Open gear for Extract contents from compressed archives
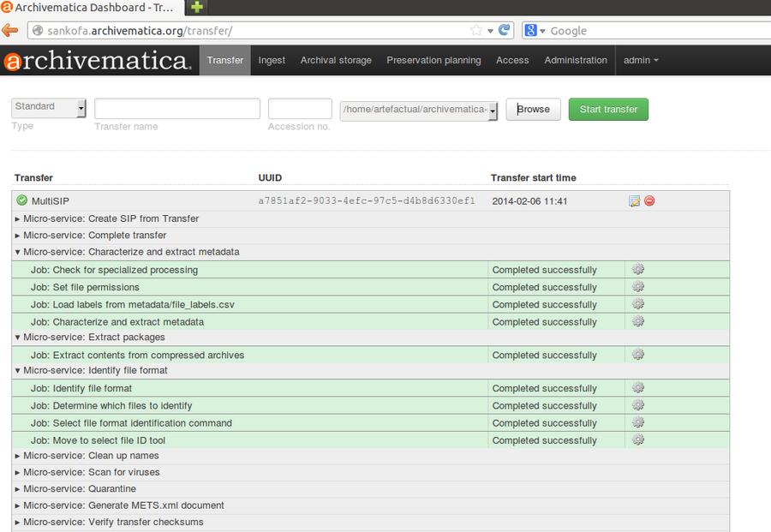 coord(637,355)
